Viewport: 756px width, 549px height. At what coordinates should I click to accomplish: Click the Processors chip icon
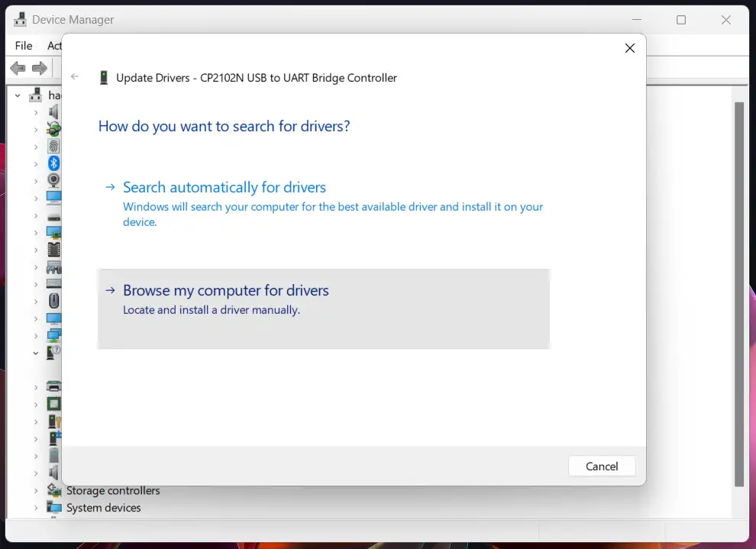pyautogui.click(x=53, y=405)
